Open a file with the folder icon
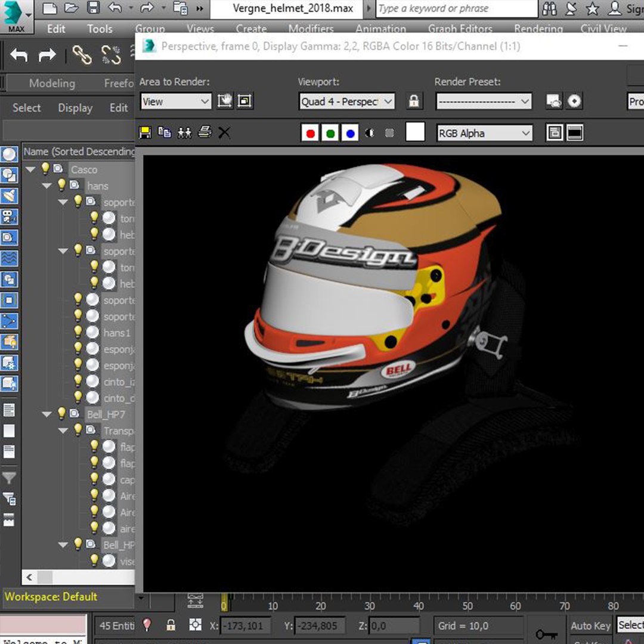The height and width of the screenshot is (644, 644). click(71, 8)
